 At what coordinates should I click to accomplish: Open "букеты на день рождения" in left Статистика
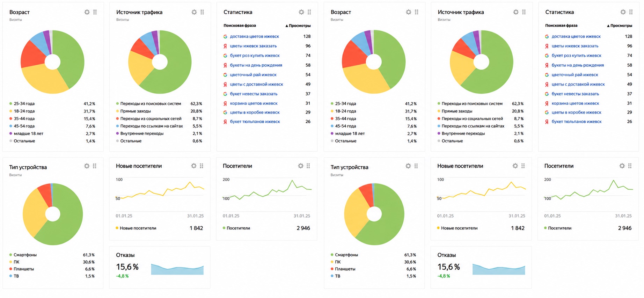256,65
